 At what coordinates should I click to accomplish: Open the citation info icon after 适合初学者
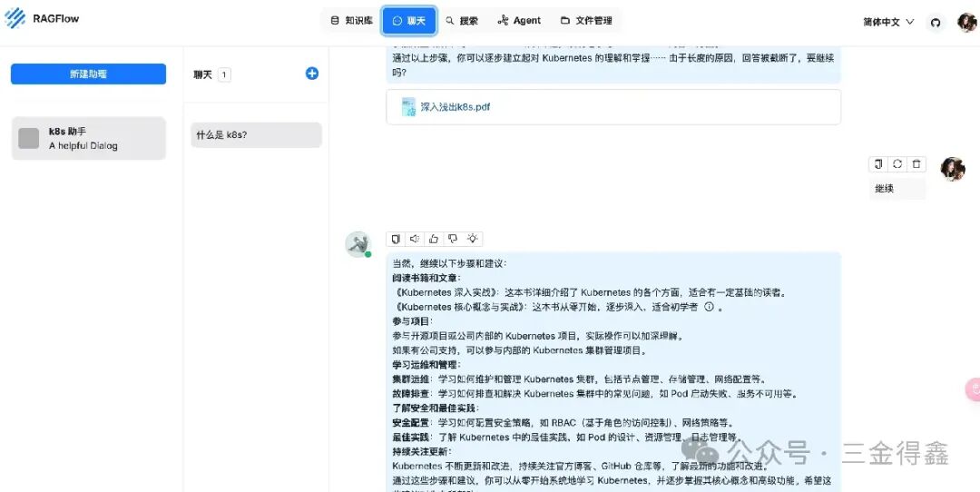(709, 307)
